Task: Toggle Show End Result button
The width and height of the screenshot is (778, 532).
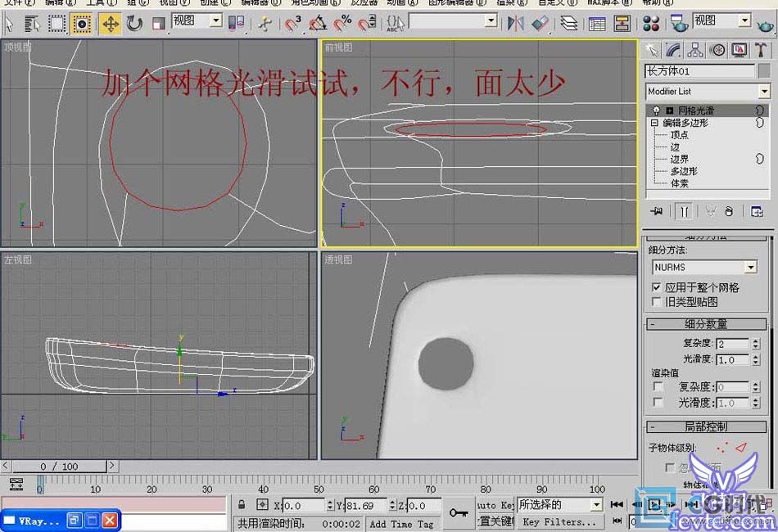Action: (684, 212)
